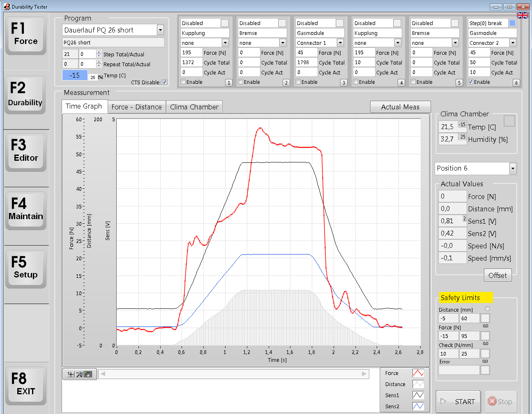Enable station 2 Bremse checkbox

[241, 82]
